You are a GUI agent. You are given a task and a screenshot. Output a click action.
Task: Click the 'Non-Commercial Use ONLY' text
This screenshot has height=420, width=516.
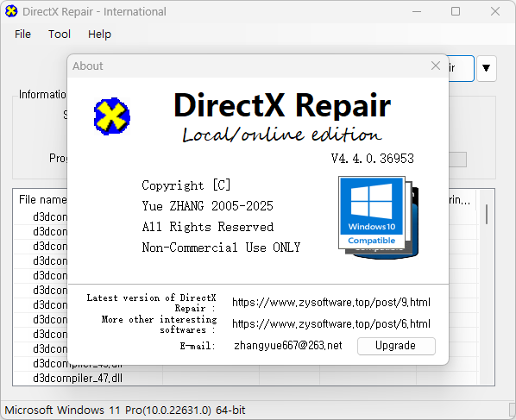click(x=221, y=248)
